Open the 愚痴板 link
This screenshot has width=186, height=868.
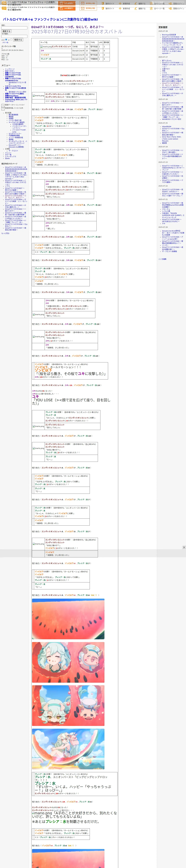click(11, 139)
